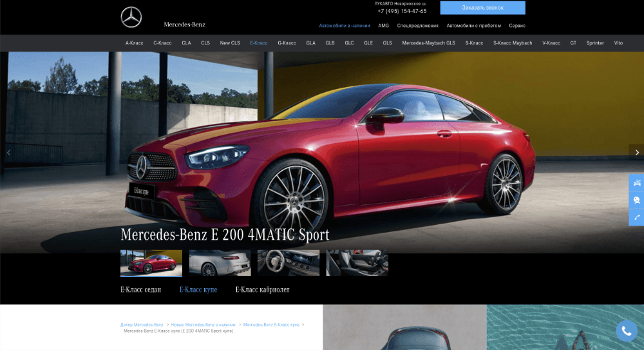Click the chat icon on side widget
The image size is (644, 350).
637,200
